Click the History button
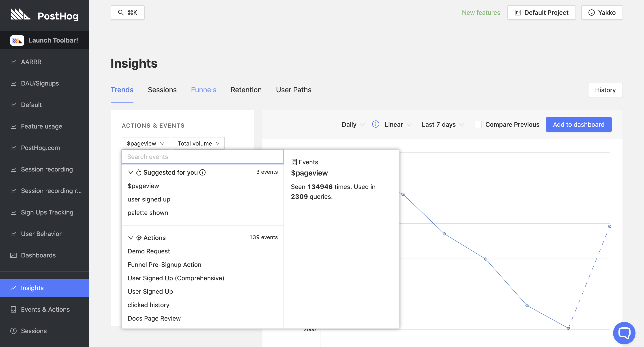The height and width of the screenshot is (347, 644). 605,90
